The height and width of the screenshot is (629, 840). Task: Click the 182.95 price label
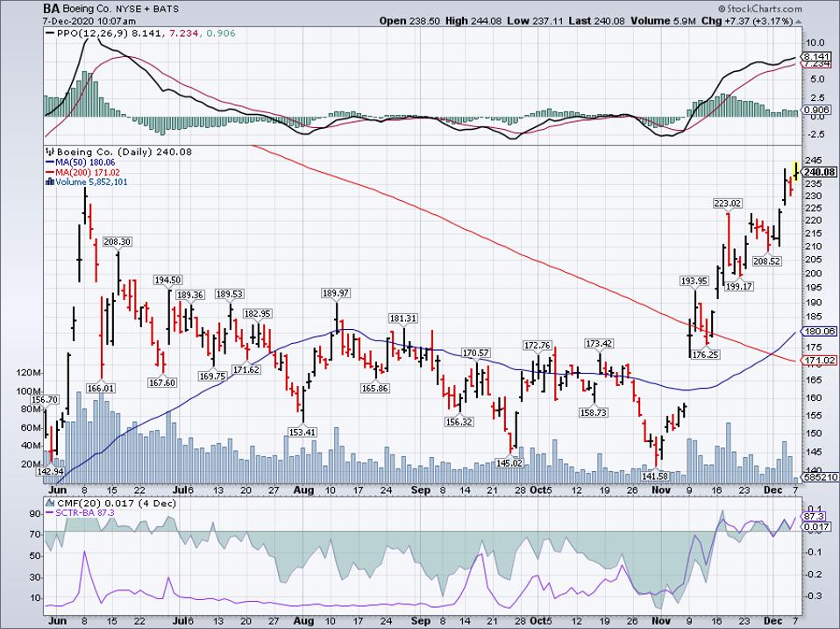point(258,313)
